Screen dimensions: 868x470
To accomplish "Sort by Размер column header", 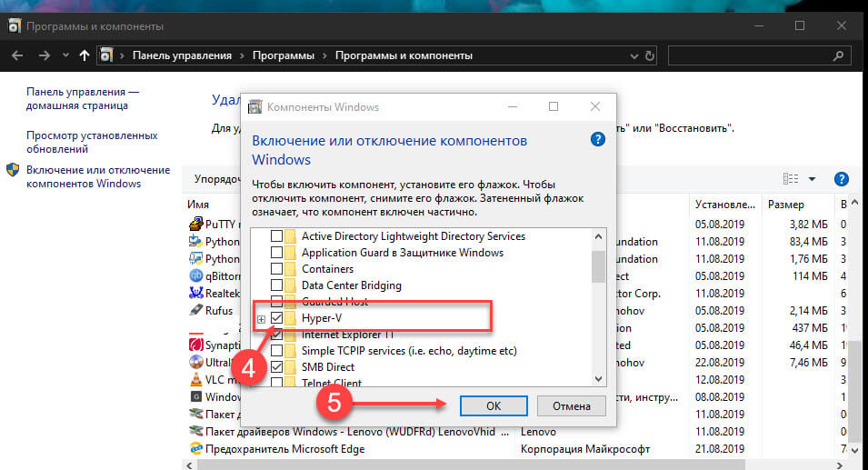I will [x=785, y=205].
